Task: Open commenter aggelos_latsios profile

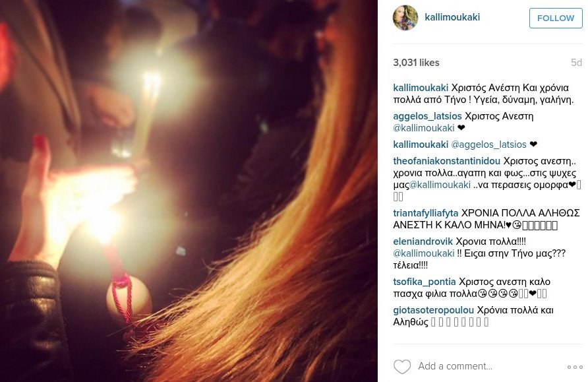Action: click(428, 116)
